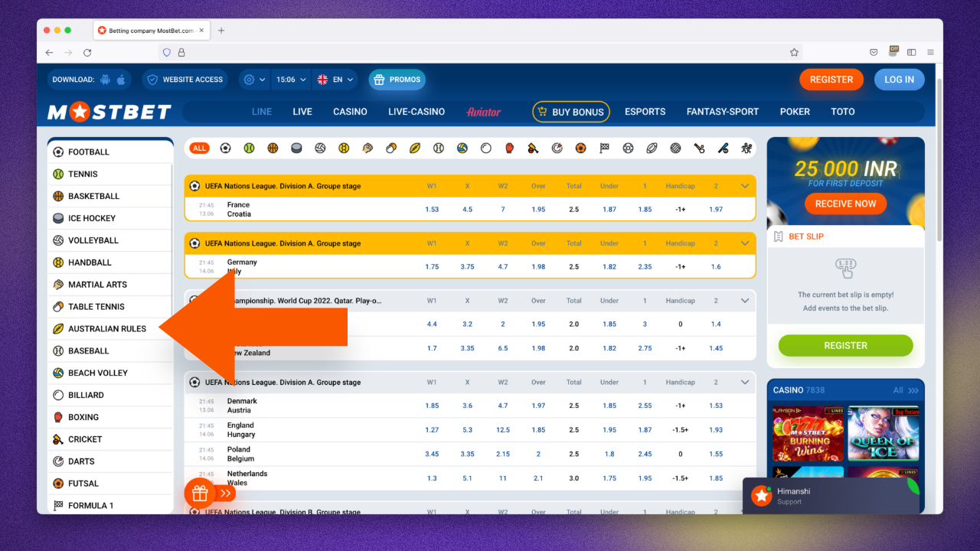Image resolution: width=980 pixels, height=551 pixels.
Task: Filter events by baseball icon in top row
Action: click(x=439, y=148)
